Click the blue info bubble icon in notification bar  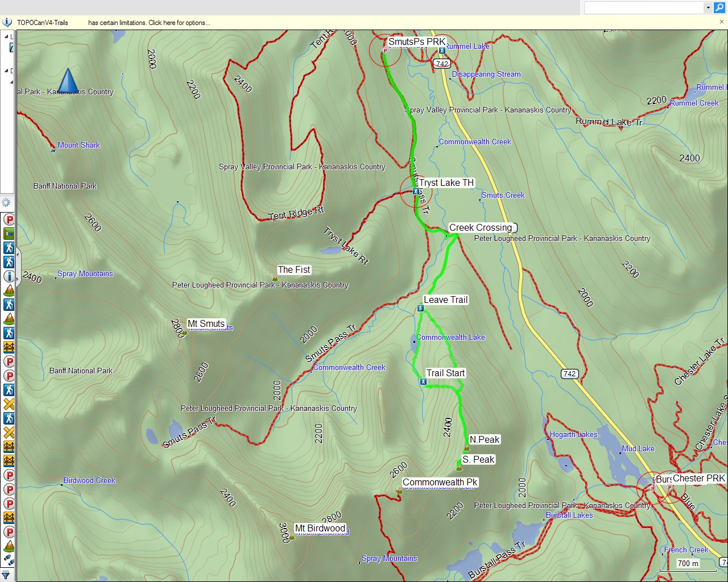[x=7, y=22]
